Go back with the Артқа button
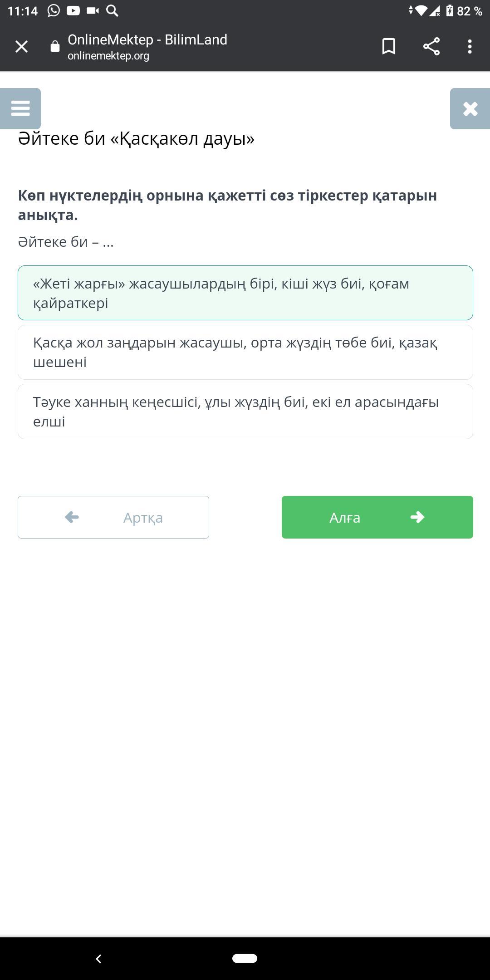The image size is (490, 980). [113, 517]
